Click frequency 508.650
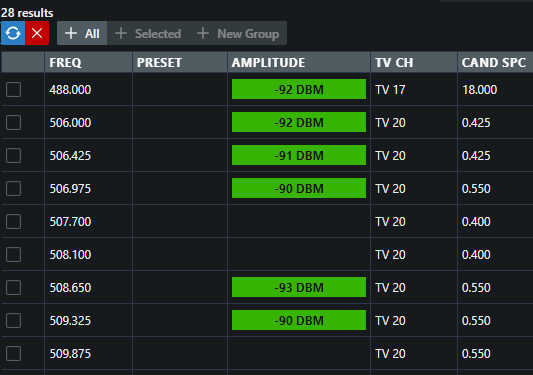 tap(70, 288)
